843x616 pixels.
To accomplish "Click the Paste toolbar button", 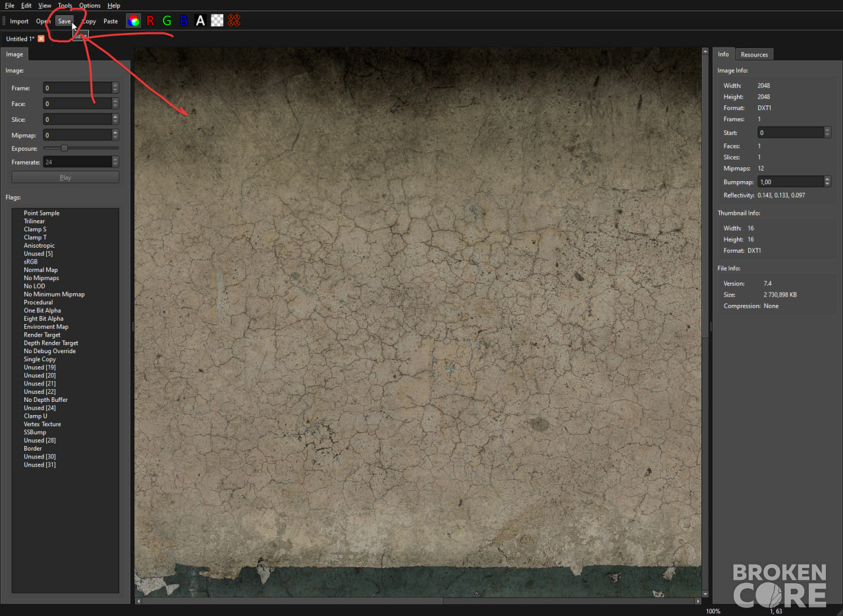I will (x=111, y=21).
